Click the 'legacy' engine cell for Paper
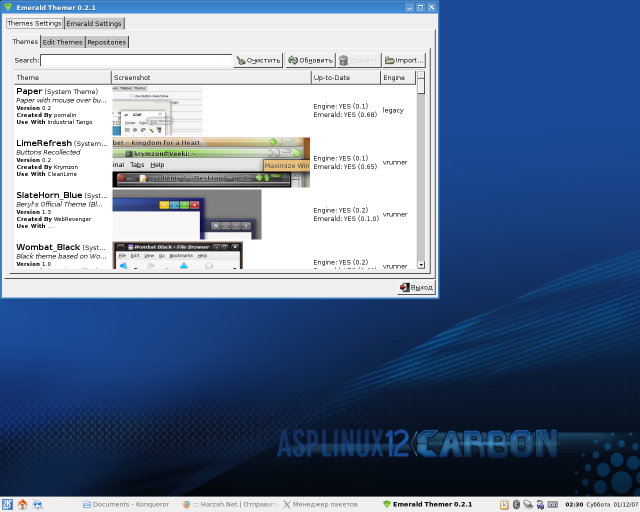 393,110
